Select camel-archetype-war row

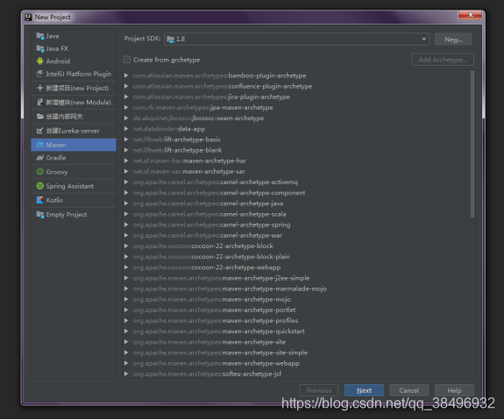(x=295, y=235)
